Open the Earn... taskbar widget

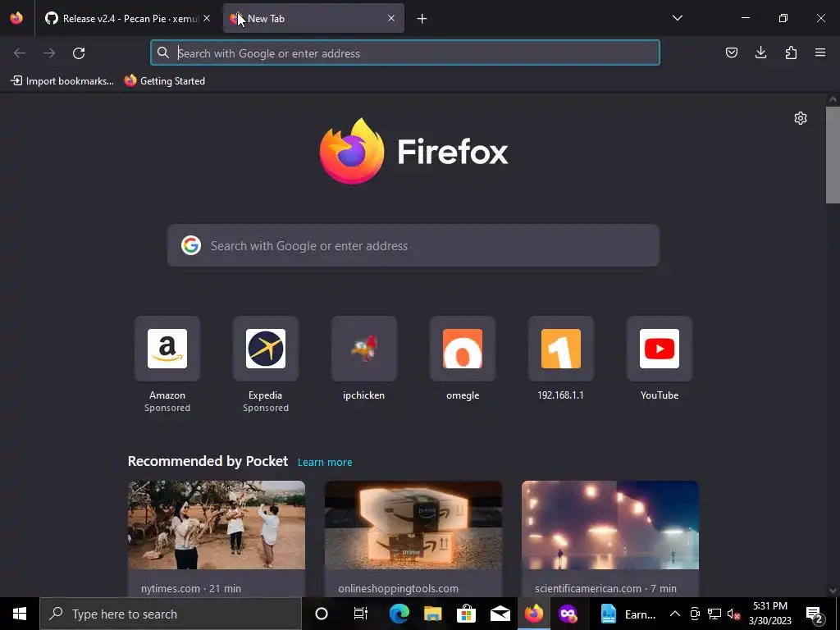point(628,614)
